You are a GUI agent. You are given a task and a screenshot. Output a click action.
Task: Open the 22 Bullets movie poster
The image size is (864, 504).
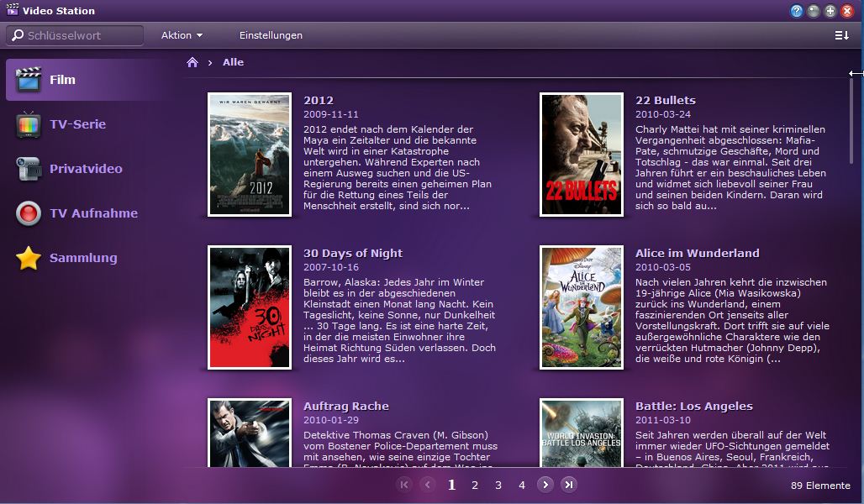(x=582, y=155)
